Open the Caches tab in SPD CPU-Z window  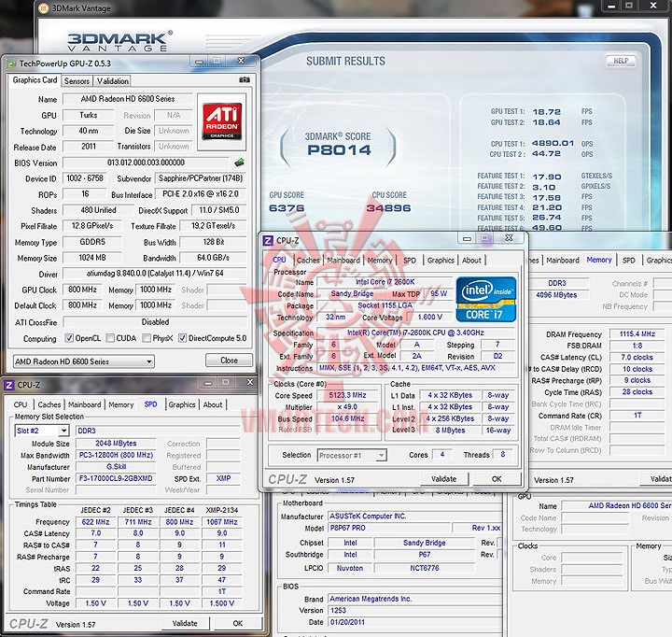click(x=49, y=404)
